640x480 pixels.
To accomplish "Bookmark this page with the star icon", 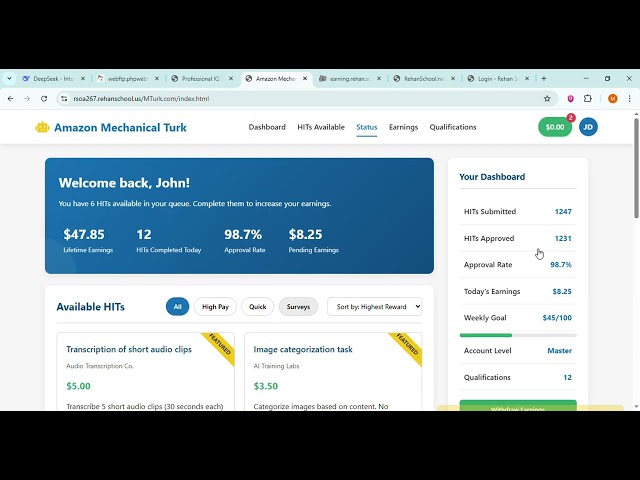I will [x=547, y=98].
